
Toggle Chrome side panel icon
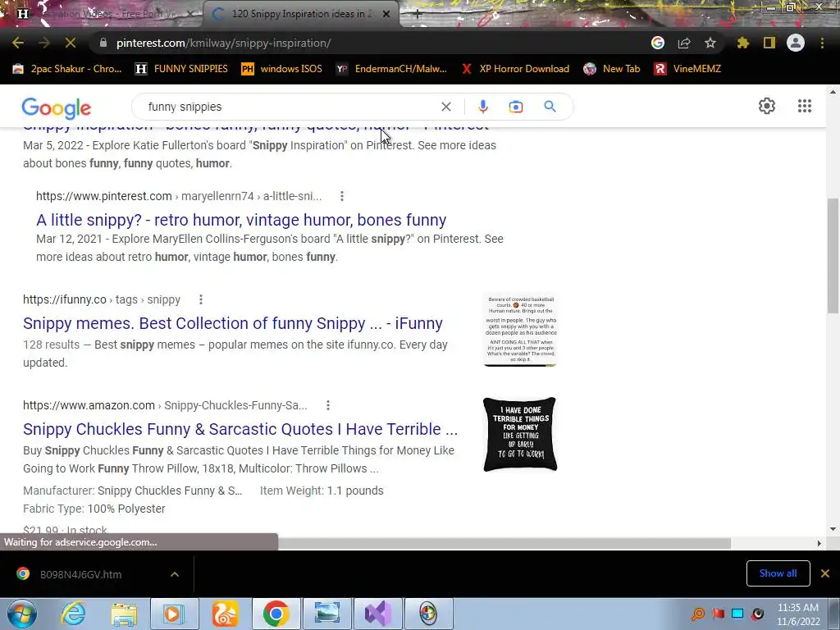pos(769,43)
